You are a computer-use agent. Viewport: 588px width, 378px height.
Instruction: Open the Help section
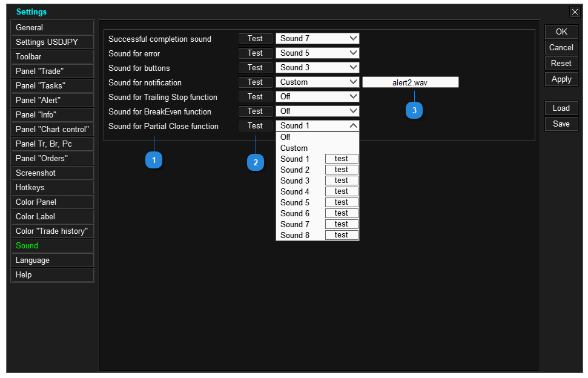pyautogui.click(x=53, y=274)
